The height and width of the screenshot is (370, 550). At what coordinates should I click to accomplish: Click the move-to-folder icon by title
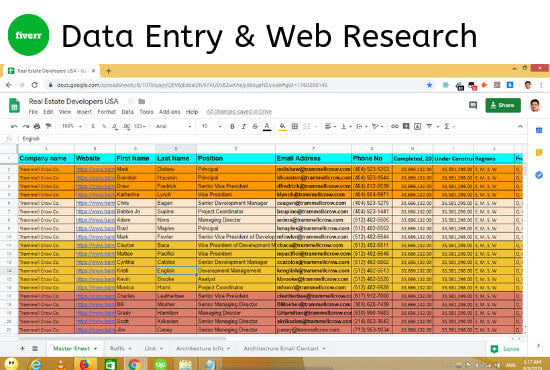(x=142, y=101)
